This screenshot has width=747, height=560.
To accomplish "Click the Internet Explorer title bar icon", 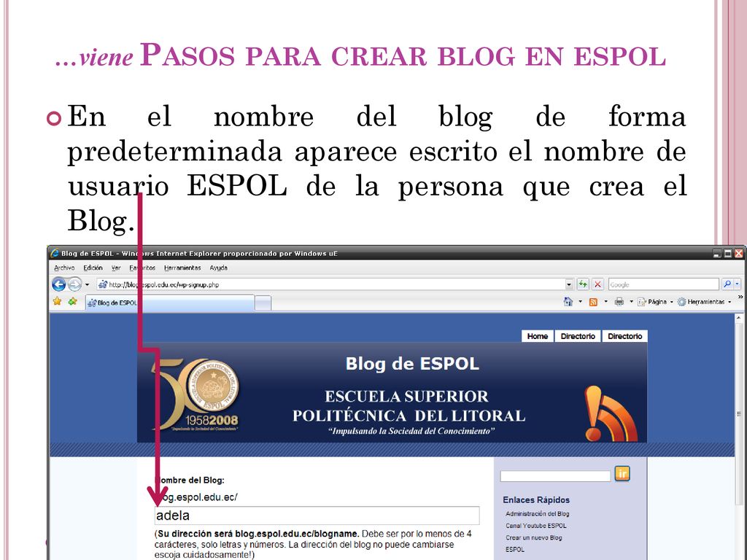I will tap(55, 253).
